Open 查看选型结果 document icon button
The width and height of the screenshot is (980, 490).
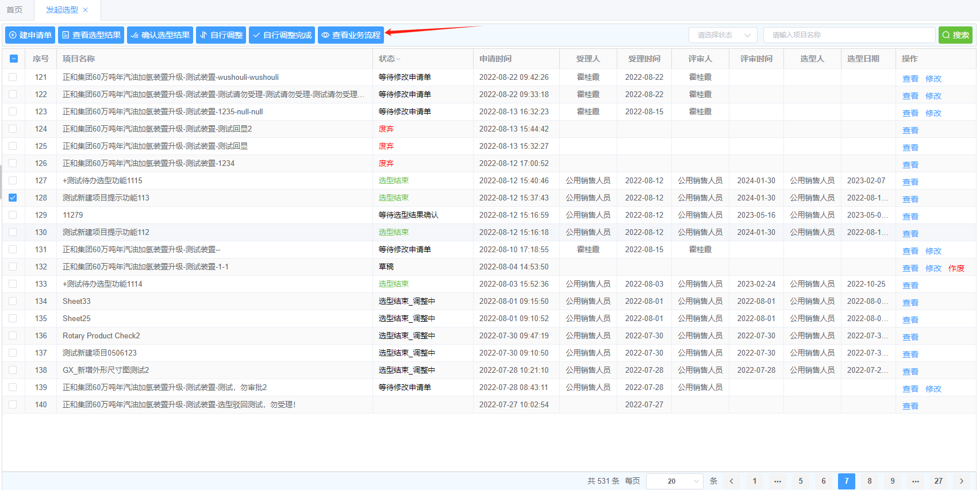[91, 35]
